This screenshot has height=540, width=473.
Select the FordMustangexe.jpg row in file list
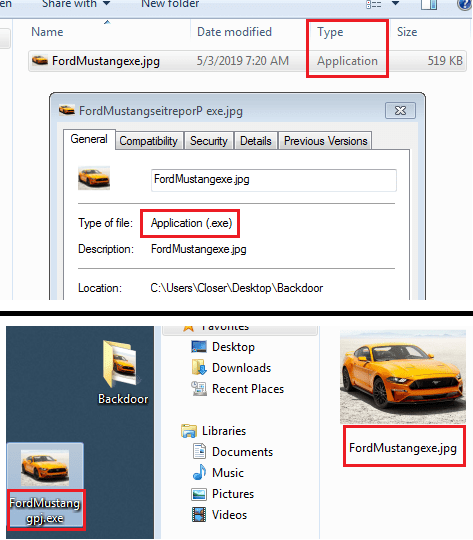[x=247, y=61]
